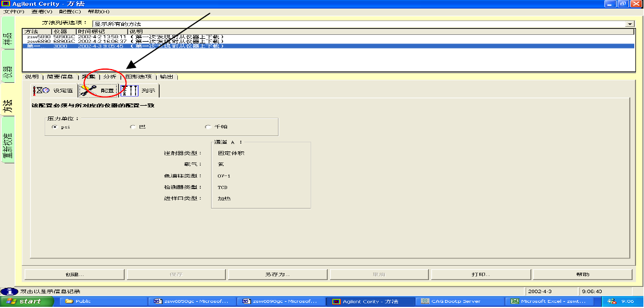Click the 取消 button
The height and width of the screenshot is (308, 644).
(x=379, y=274)
